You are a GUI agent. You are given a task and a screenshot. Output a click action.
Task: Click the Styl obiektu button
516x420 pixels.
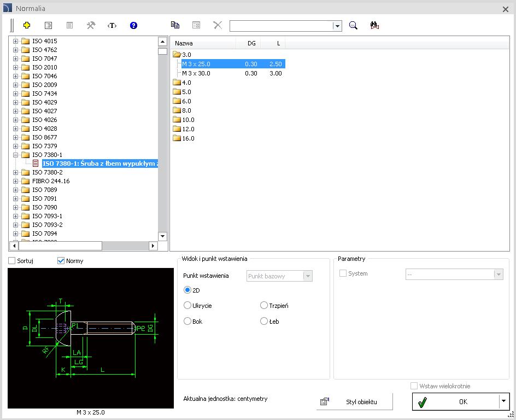[354, 401]
